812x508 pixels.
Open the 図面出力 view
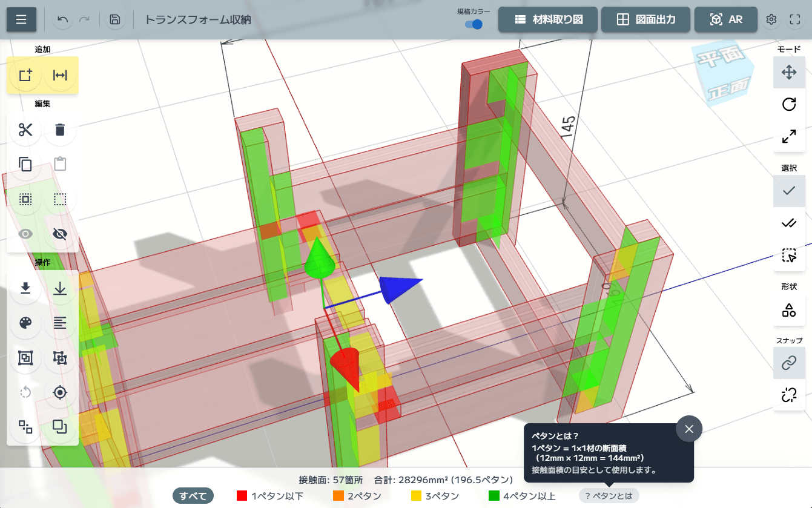click(x=645, y=19)
